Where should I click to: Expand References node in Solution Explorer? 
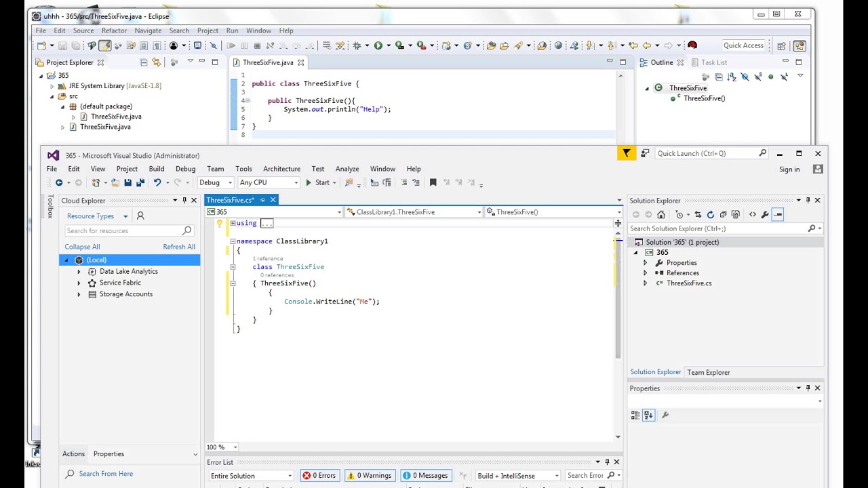tap(645, 273)
